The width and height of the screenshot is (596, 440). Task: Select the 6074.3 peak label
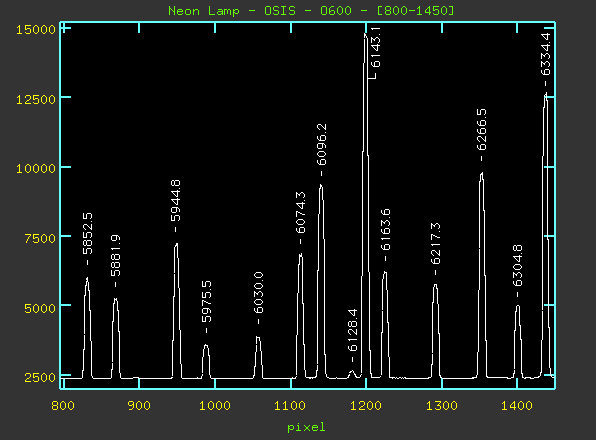[x=300, y=212]
